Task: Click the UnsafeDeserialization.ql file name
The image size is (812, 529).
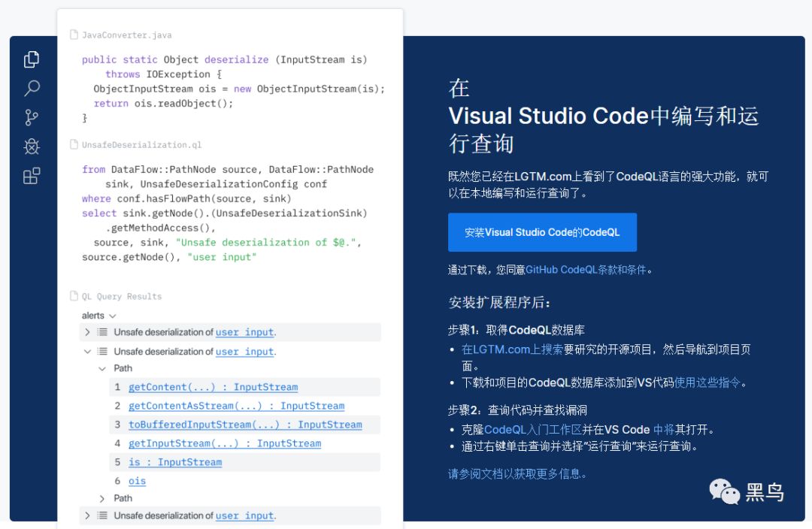Action: [x=142, y=145]
